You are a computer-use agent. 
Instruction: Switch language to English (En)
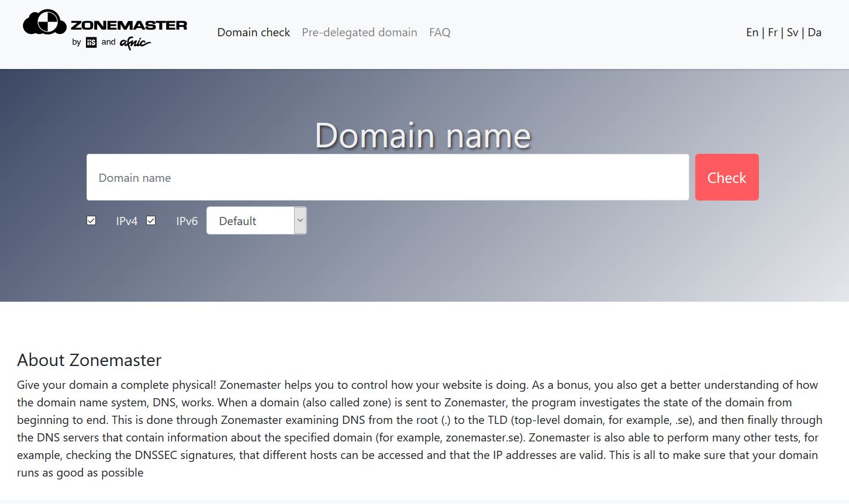(x=752, y=33)
